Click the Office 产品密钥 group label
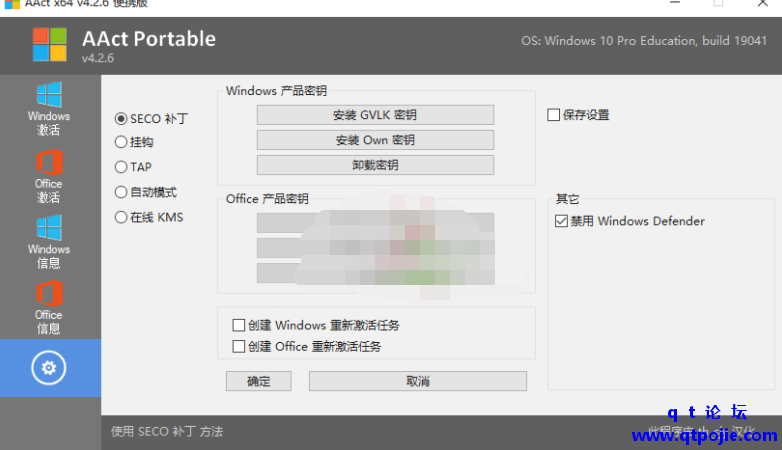The height and width of the screenshot is (450, 782). (267, 199)
